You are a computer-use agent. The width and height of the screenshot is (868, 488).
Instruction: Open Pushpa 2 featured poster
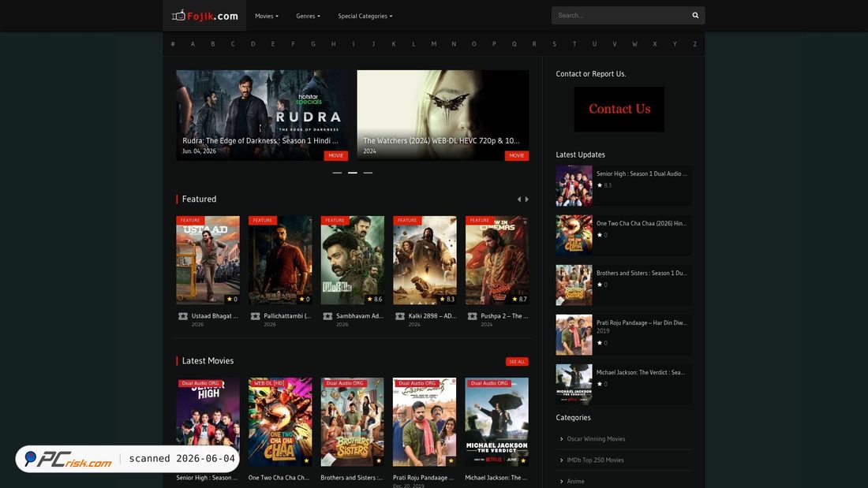click(x=497, y=260)
